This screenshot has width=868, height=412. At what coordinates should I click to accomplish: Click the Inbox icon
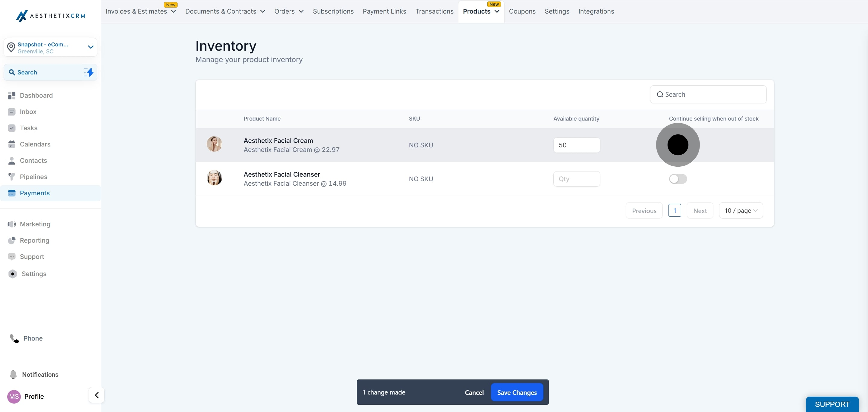click(x=12, y=112)
